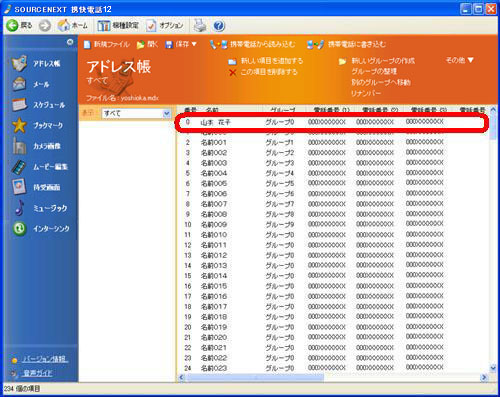This screenshot has width=500, height=397.
Task: Open メール in the sidebar
Action: pos(32,84)
